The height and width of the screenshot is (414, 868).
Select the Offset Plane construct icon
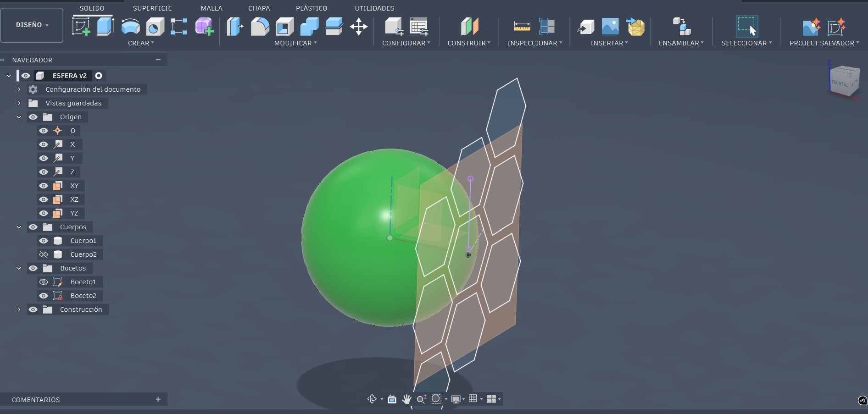pos(469,27)
